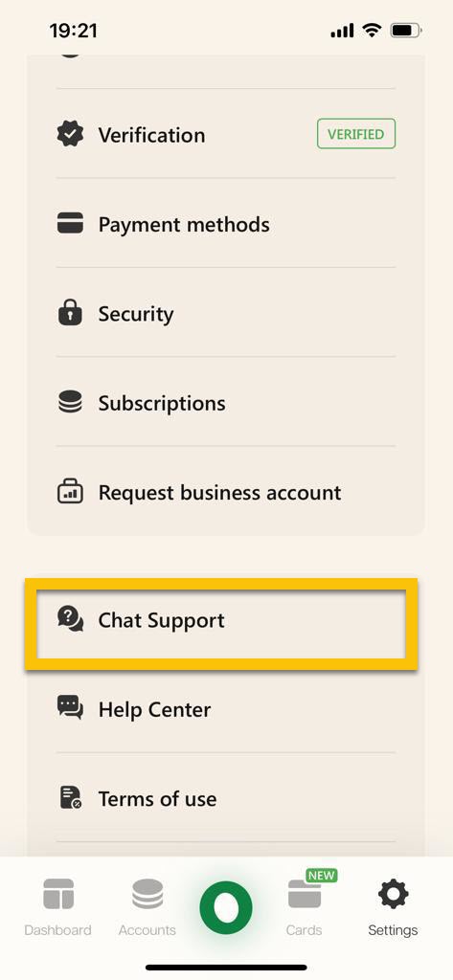Select Request business account
This screenshot has width=453, height=980.
point(226,491)
